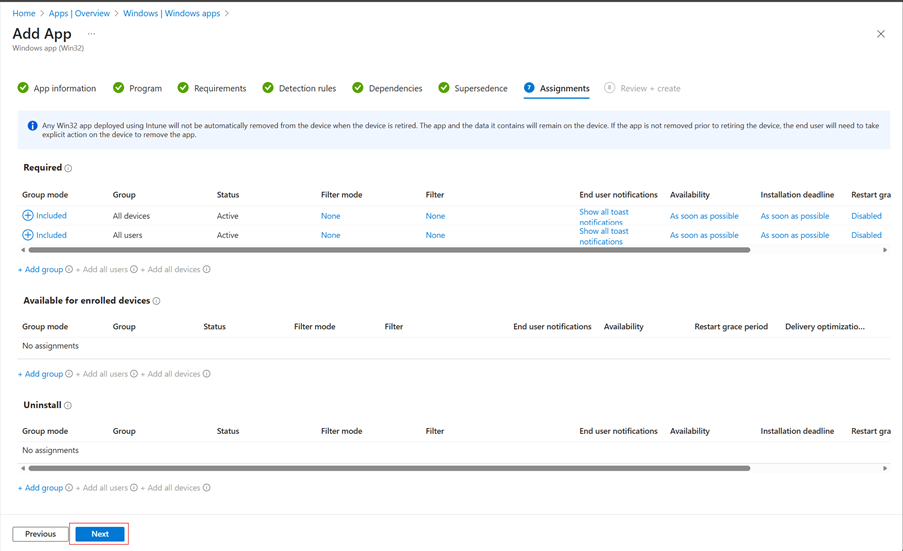This screenshot has height=551, width=903.
Task: Click right scroll arrow of Required table
Action: click(885, 250)
